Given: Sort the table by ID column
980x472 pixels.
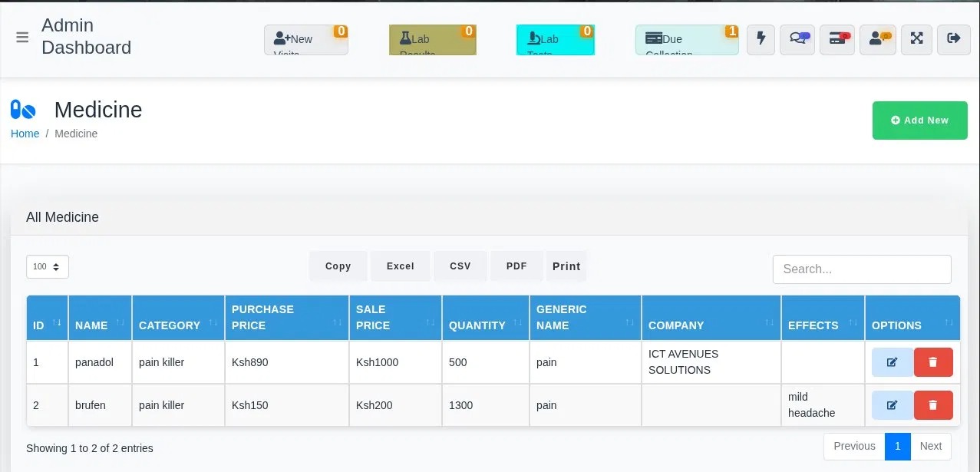Looking at the screenshot, I should coord(48,318).
